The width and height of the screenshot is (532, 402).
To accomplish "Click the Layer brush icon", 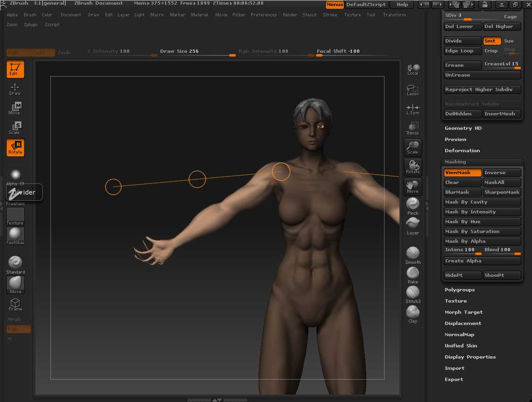I will point(413,224).
